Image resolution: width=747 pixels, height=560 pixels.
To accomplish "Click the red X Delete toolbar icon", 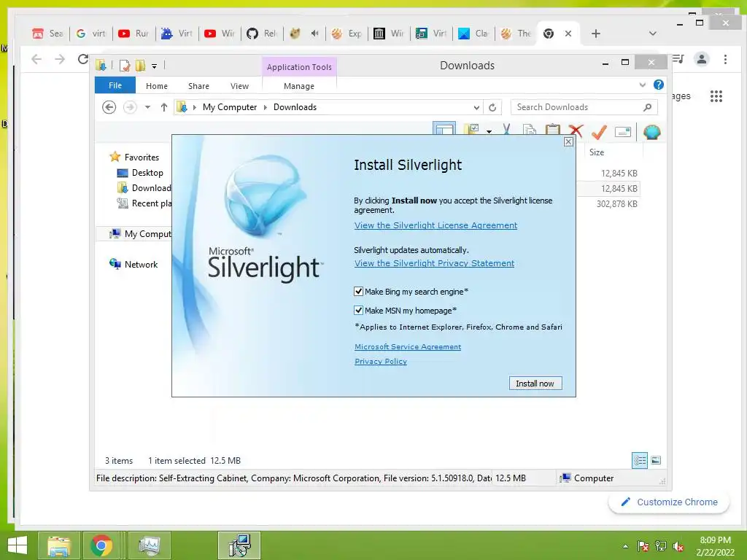I will [x=576, y=131].
